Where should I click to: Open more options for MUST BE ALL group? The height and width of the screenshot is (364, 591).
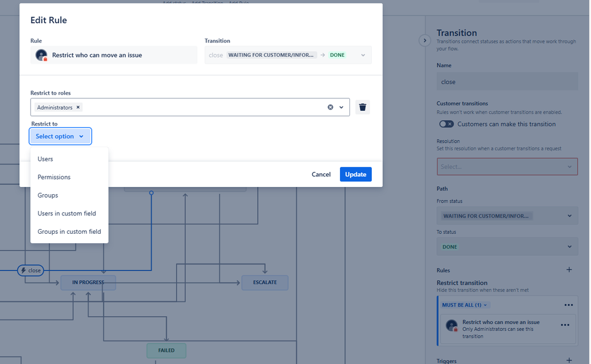point(568,305)
